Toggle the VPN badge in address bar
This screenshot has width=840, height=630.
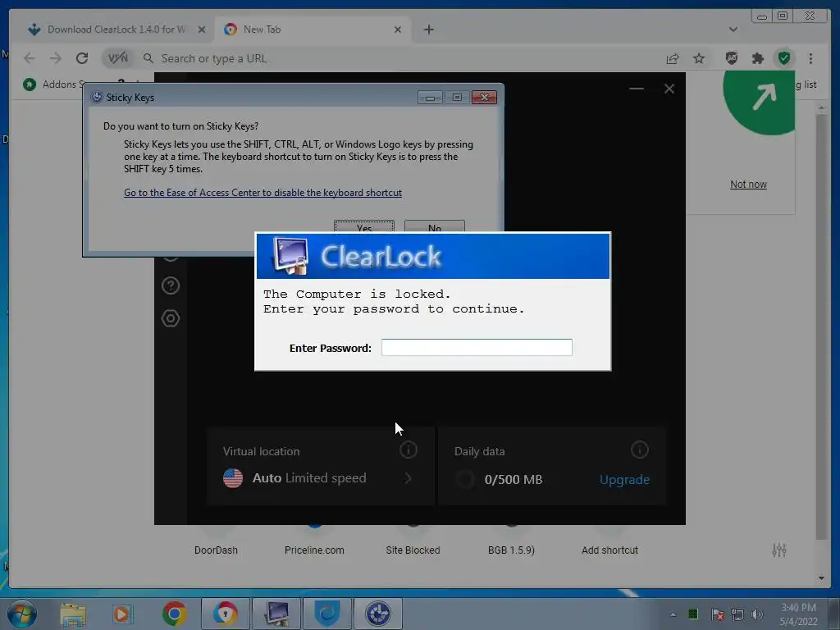click(118, 58)
